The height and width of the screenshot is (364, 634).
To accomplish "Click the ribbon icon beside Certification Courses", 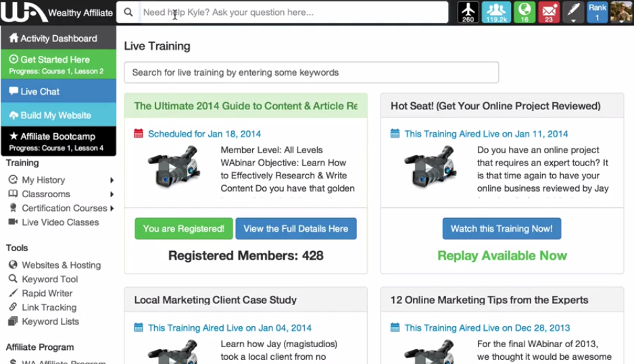I will [x=13, y=207].
